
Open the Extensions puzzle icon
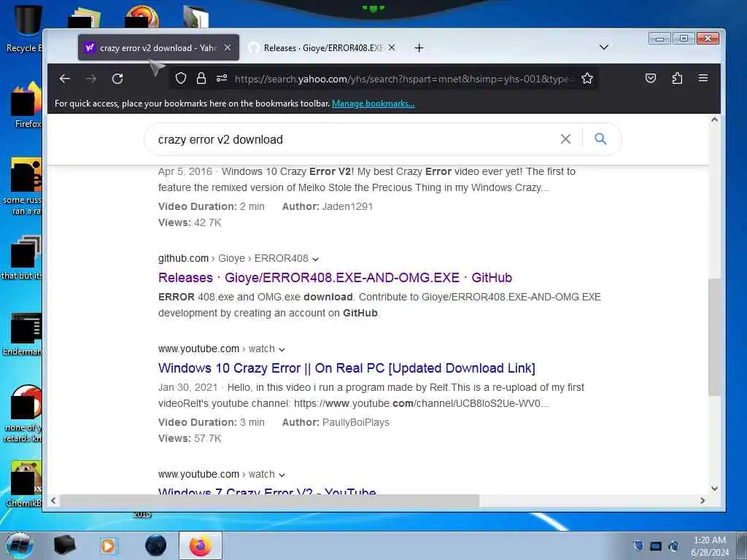pos(677,78)
